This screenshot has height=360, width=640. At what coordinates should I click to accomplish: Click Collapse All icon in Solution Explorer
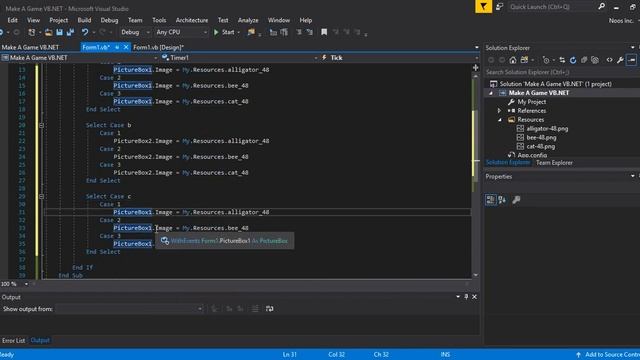584,60
